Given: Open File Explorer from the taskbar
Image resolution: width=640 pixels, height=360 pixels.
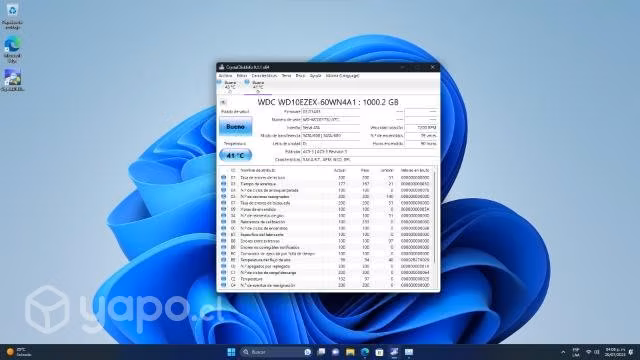Looking at the screenshot, I should click(x=350, y=352).
